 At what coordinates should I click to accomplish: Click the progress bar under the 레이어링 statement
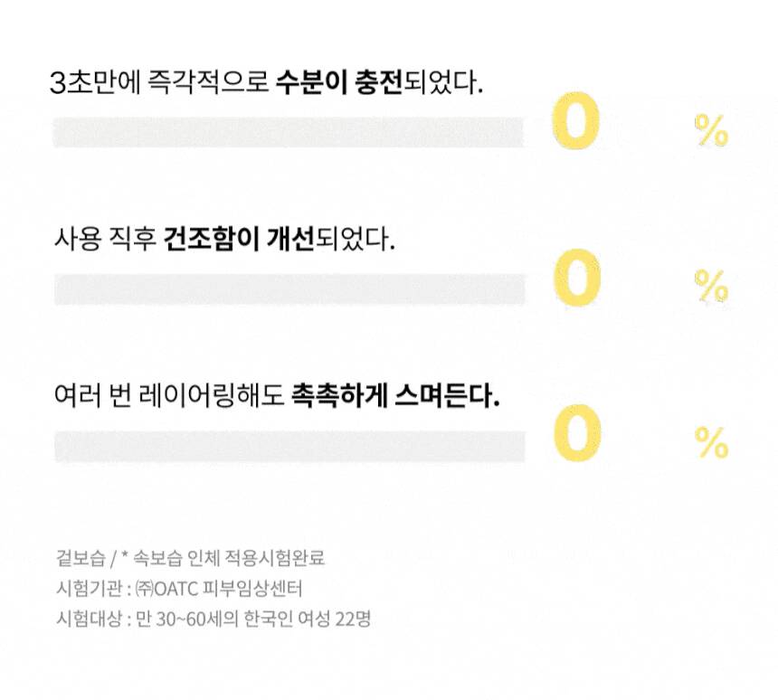tap(289, 446)
